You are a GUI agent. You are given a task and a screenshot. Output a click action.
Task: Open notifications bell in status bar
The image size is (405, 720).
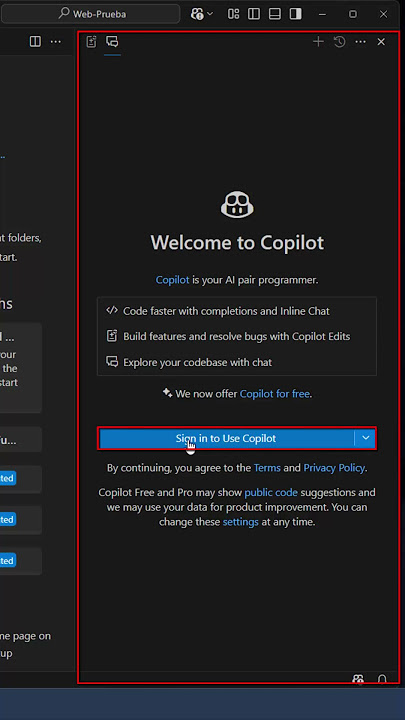382,679
